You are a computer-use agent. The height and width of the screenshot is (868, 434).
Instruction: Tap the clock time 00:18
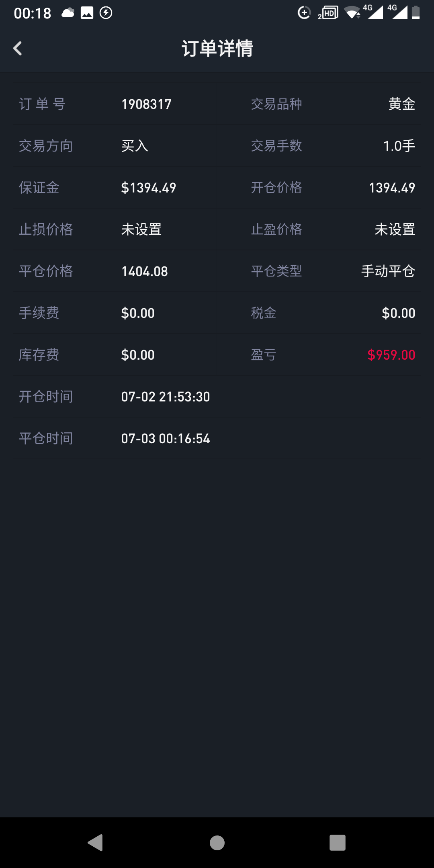click(x=33, y=13)
